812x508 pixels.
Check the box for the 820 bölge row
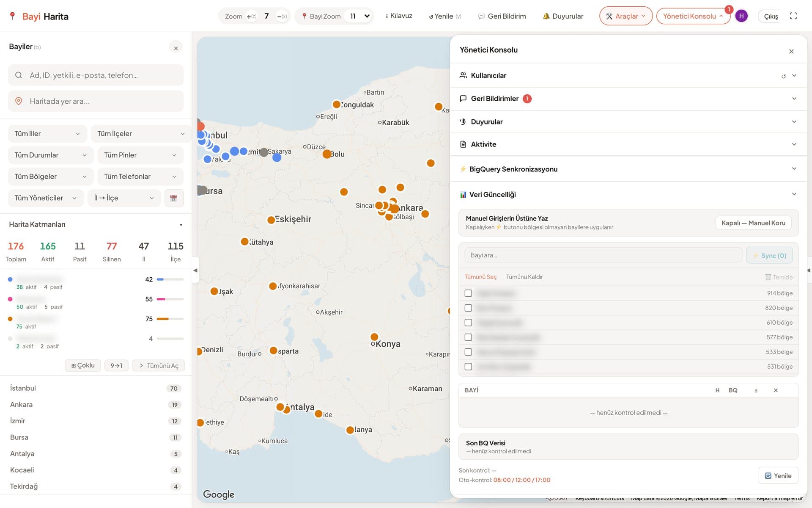468,308
